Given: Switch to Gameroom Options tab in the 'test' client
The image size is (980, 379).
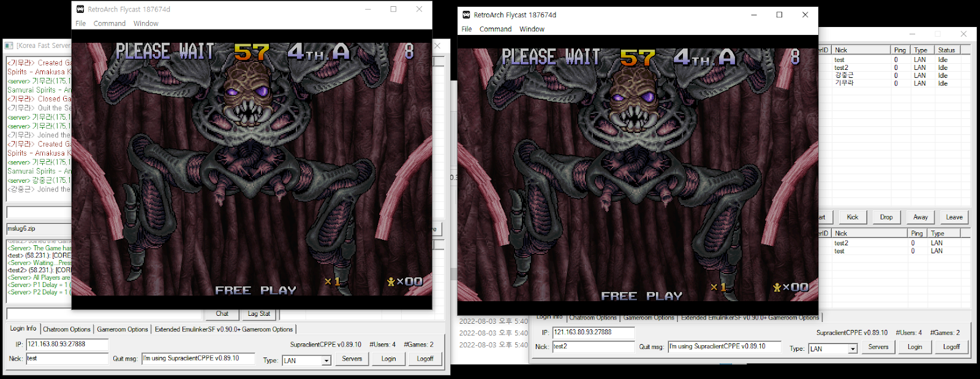Looking at the screenshot, I should click(x=123, y=329).
